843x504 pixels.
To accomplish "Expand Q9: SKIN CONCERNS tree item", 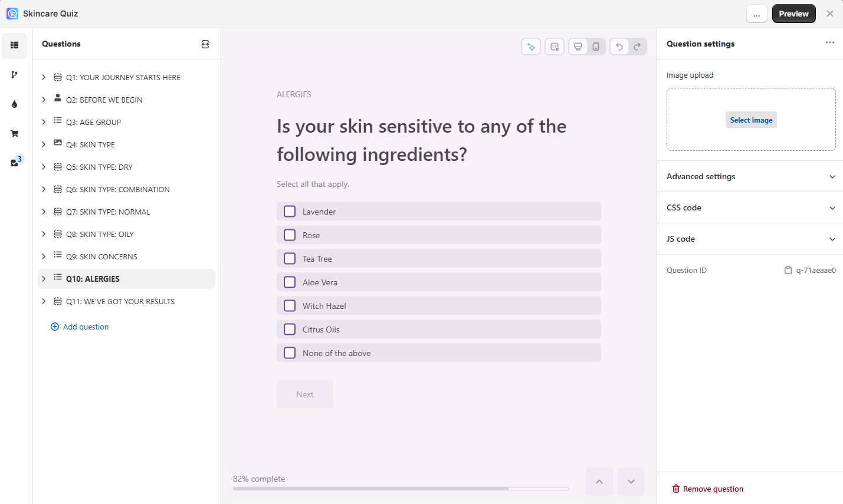I will (44, 256).
